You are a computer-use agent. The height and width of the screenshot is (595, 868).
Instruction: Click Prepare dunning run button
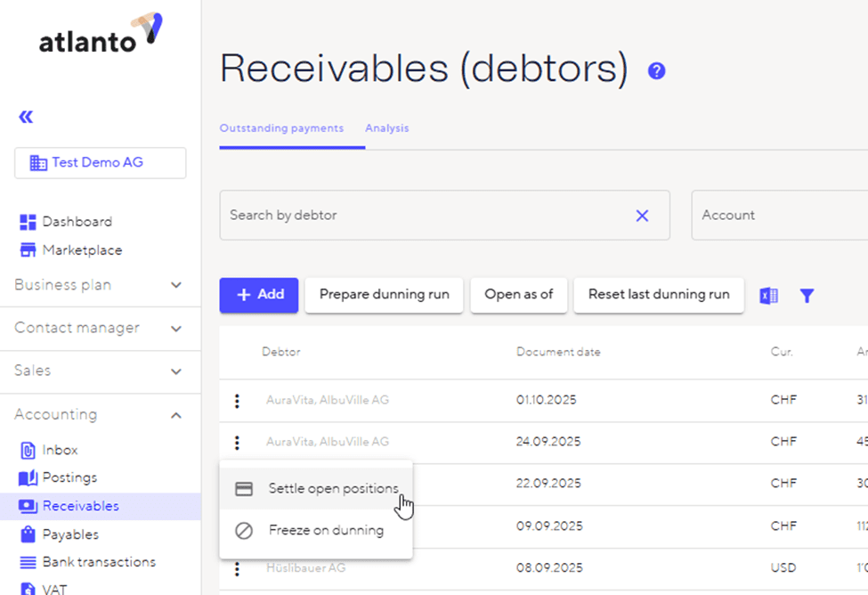tap(384, 295)
